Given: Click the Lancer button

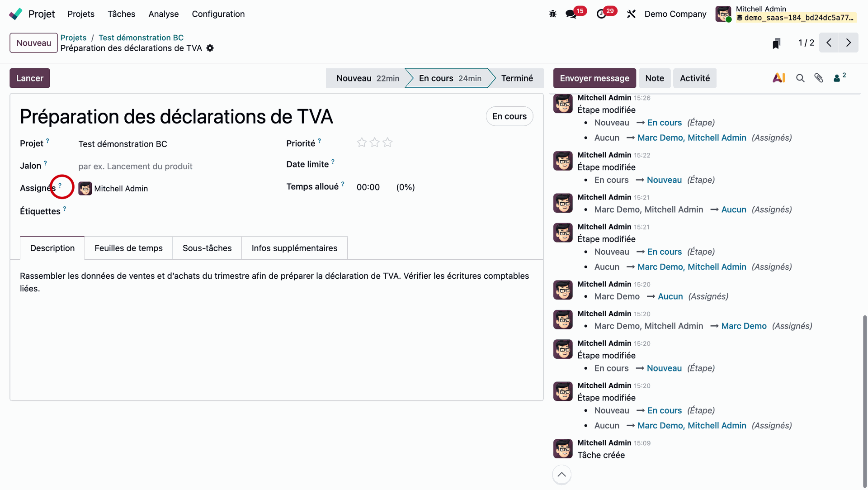Looking at the screenshot, I should click(30, 78).
